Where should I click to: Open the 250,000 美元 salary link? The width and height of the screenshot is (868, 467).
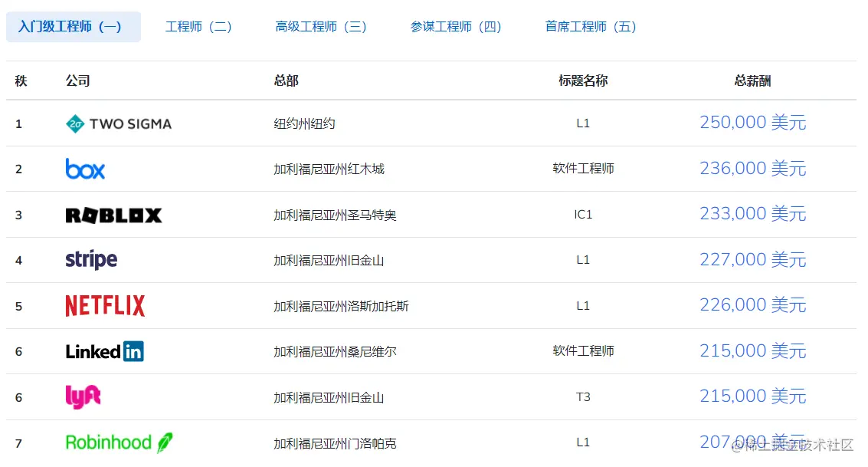753,123
